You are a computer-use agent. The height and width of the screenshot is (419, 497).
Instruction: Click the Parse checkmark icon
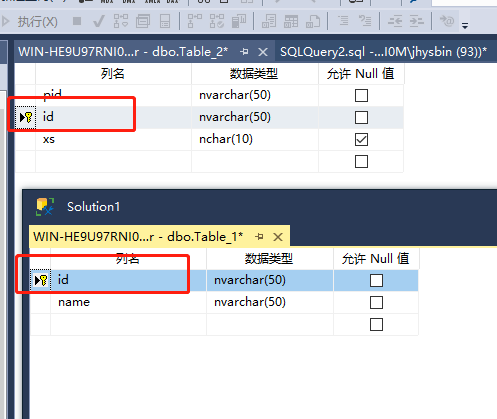coord(99,22)
